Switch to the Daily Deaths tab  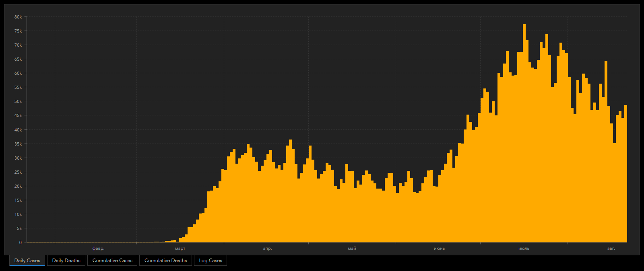pyautogui.click(x=66, y=261)
